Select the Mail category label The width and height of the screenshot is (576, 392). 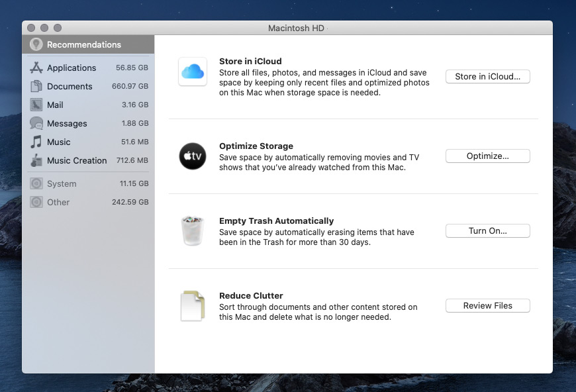pos(55,105)
